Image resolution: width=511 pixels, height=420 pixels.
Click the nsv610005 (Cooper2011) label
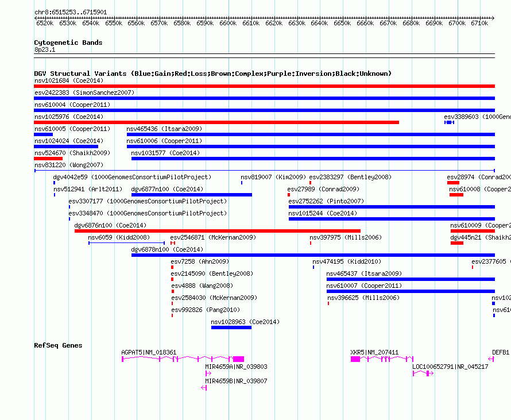(72, 129)
